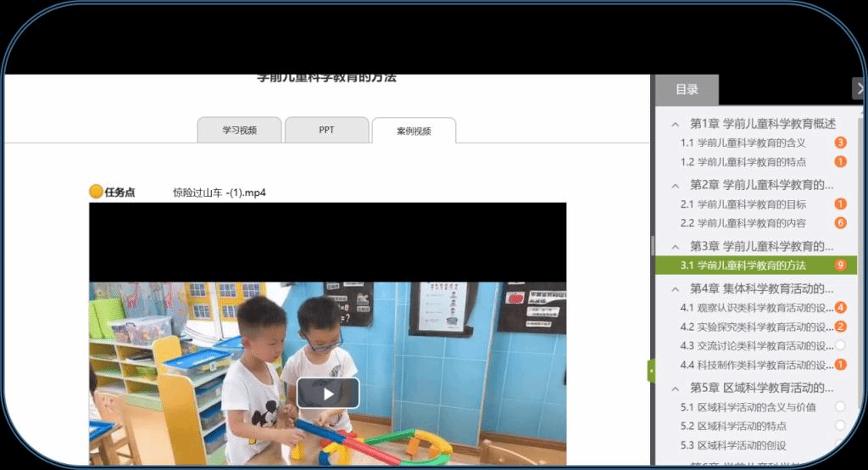Image resolution: width=868 pixels, height=470 pixels.
Task: Play the 惊险过山车 video
Action: coord(327,393)
